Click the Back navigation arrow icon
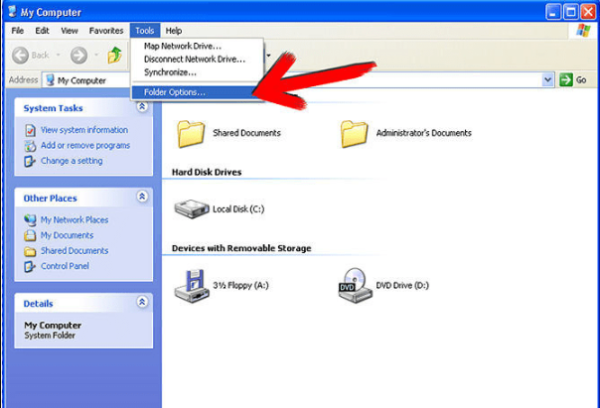The width and height of the screenshot is (600, 408). 20,55
